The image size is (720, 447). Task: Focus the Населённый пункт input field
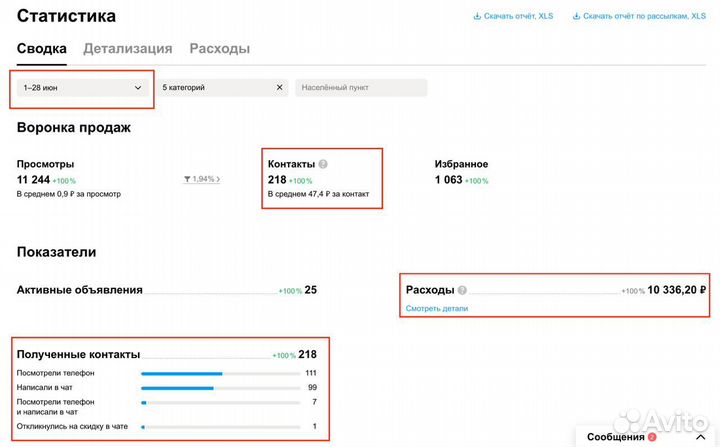tap(361, 88)
